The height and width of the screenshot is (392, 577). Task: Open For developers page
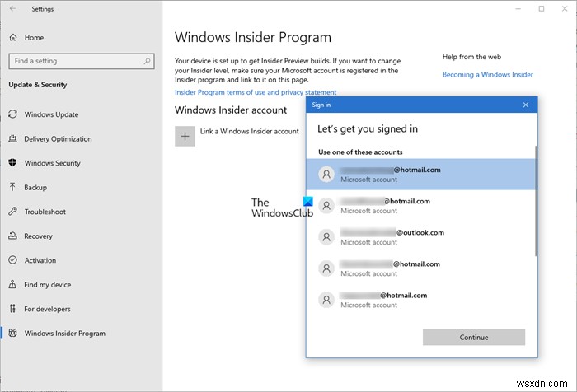click(47, 309)
